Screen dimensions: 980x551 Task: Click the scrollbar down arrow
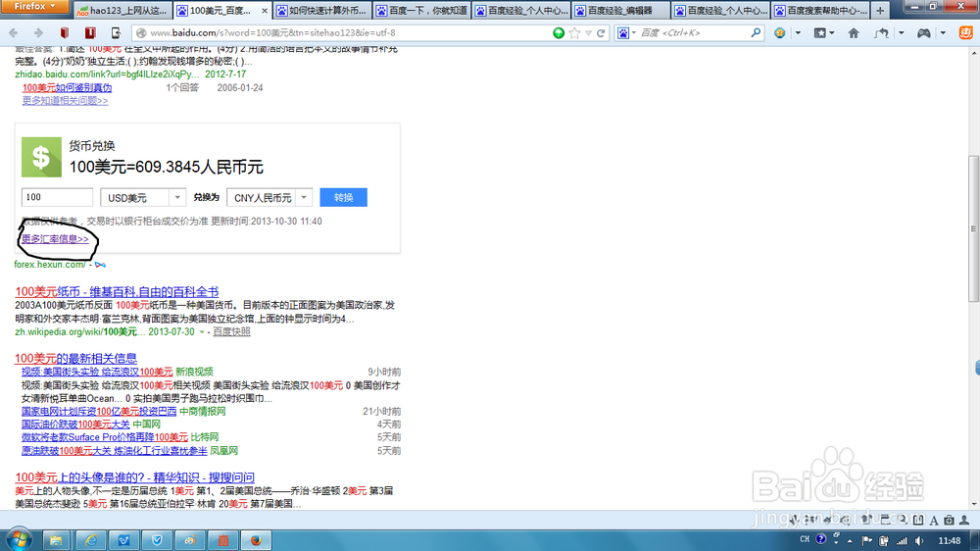pos(974,504)
